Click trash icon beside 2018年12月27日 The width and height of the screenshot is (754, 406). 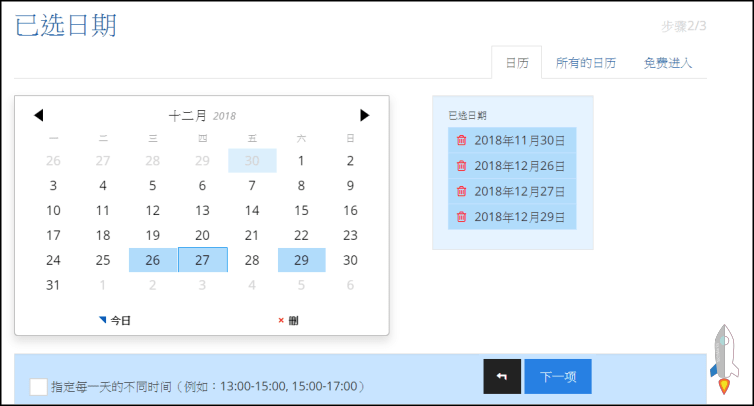click(x=461, y=191)
